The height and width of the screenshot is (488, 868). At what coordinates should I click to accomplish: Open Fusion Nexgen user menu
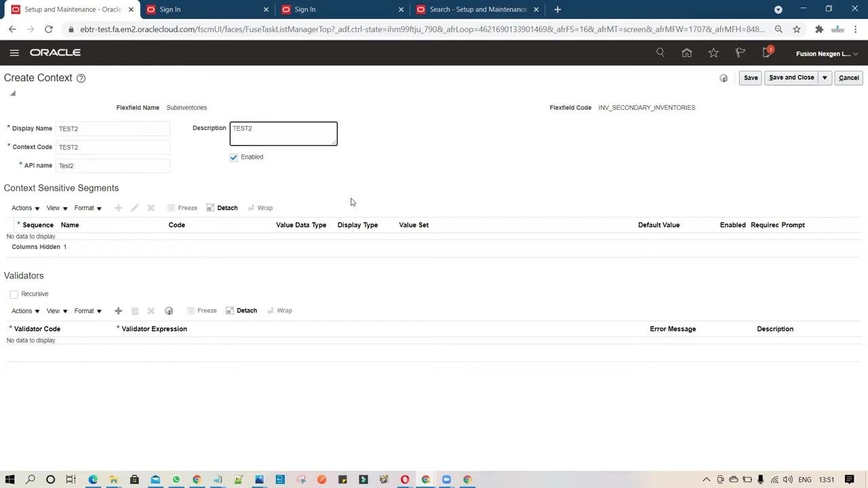[x=827, y=54]
